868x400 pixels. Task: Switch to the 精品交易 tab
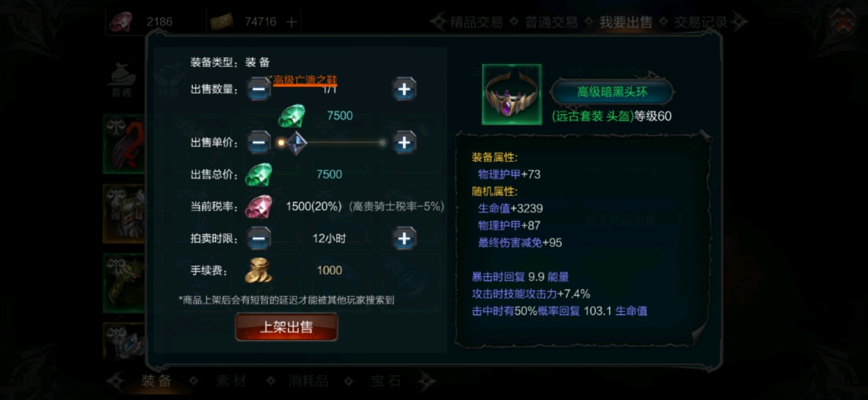[476, 23]
